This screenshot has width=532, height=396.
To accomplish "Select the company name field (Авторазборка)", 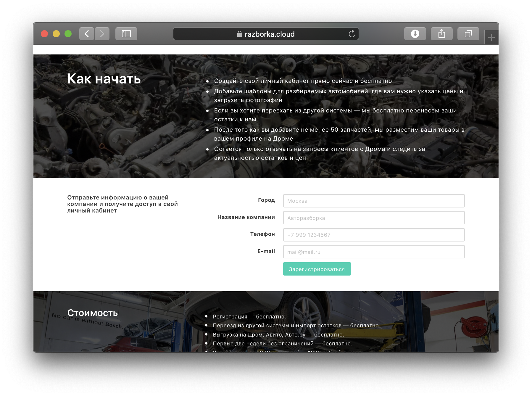I will pyautogui.click(x=373, y=218).
